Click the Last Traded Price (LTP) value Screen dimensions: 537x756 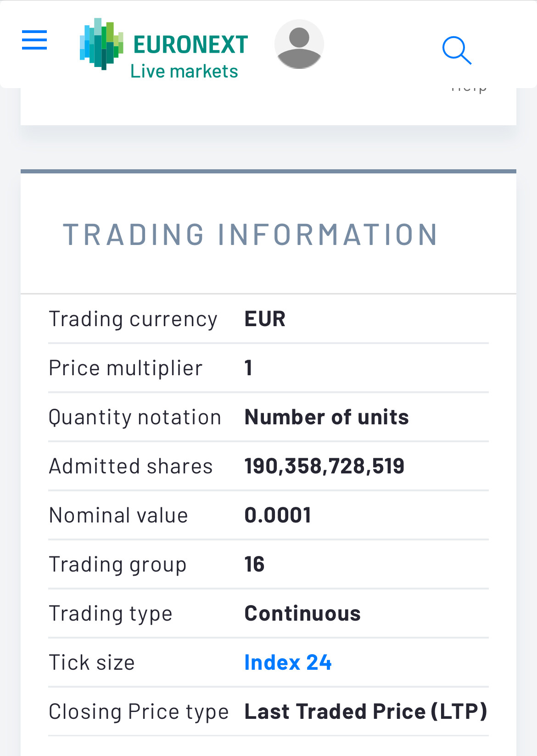(365, 712)
